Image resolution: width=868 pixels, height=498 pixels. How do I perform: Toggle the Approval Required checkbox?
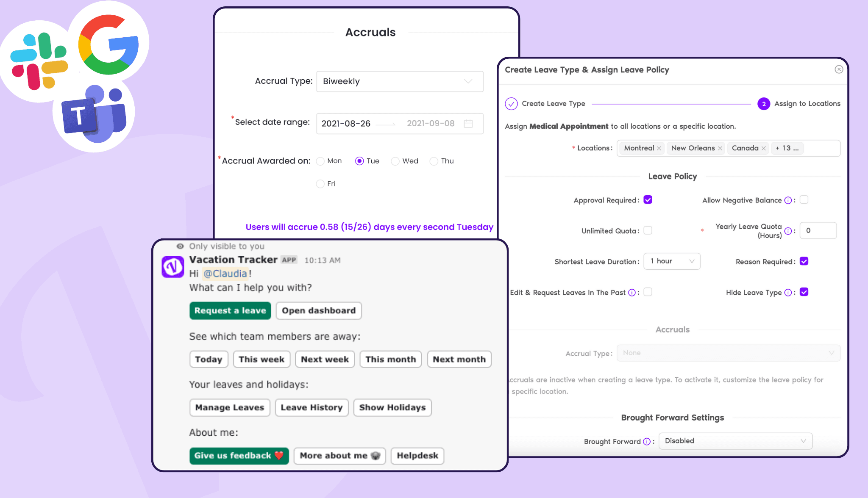point(648,199)
